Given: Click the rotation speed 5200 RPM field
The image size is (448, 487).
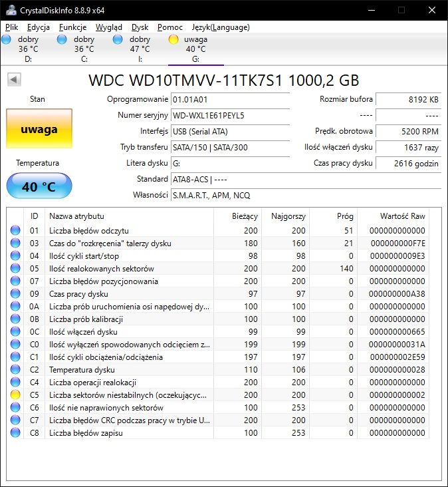Looking at the screenshot, I should tap(408, 131).
